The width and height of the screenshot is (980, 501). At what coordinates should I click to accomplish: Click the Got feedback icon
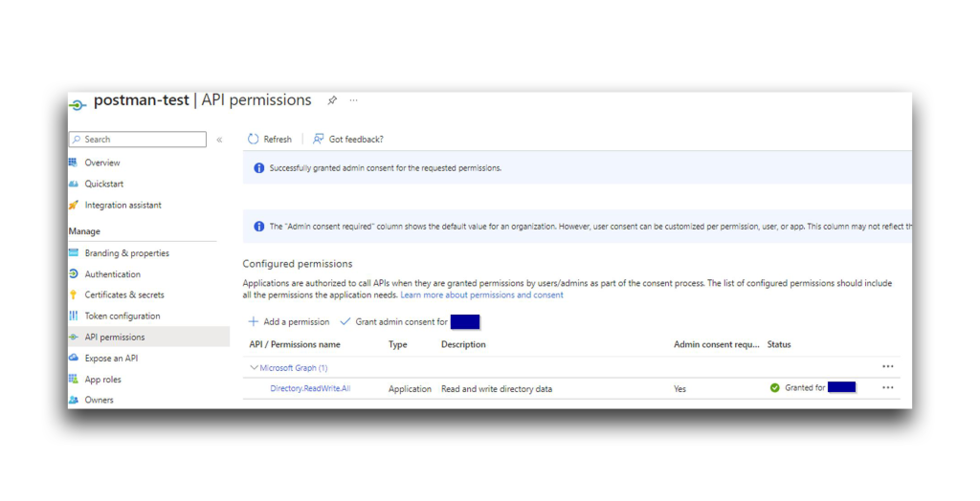pos(318,139)
